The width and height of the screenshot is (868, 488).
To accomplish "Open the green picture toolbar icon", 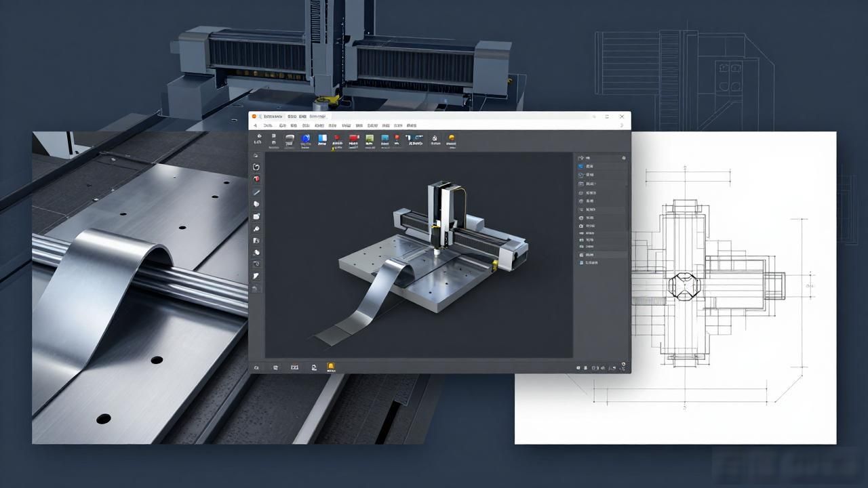I will [370, 138].
